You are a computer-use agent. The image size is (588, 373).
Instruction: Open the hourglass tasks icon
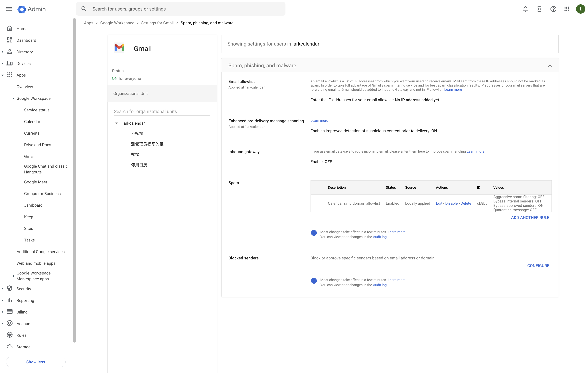click(x=539, y=9)
